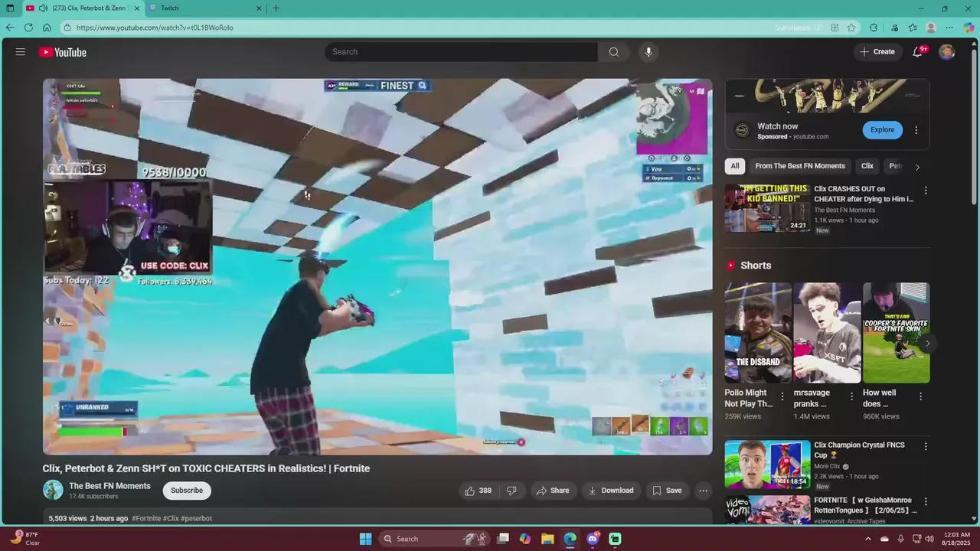The width and height of the screenshot is (980, 551).
Task: Open File Explorer from taskbar
Action: tap(547, 539)
